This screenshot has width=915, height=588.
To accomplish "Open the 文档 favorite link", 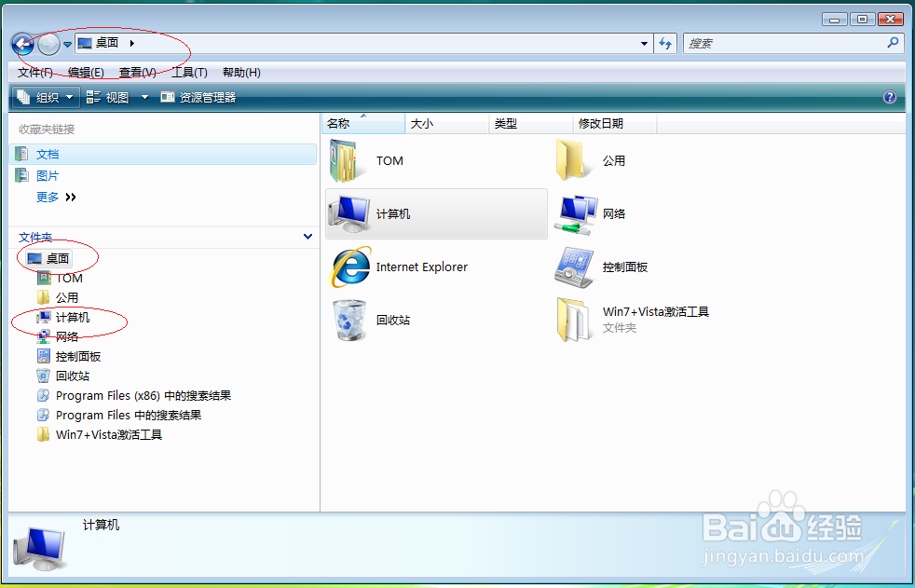I will [48, 154].
